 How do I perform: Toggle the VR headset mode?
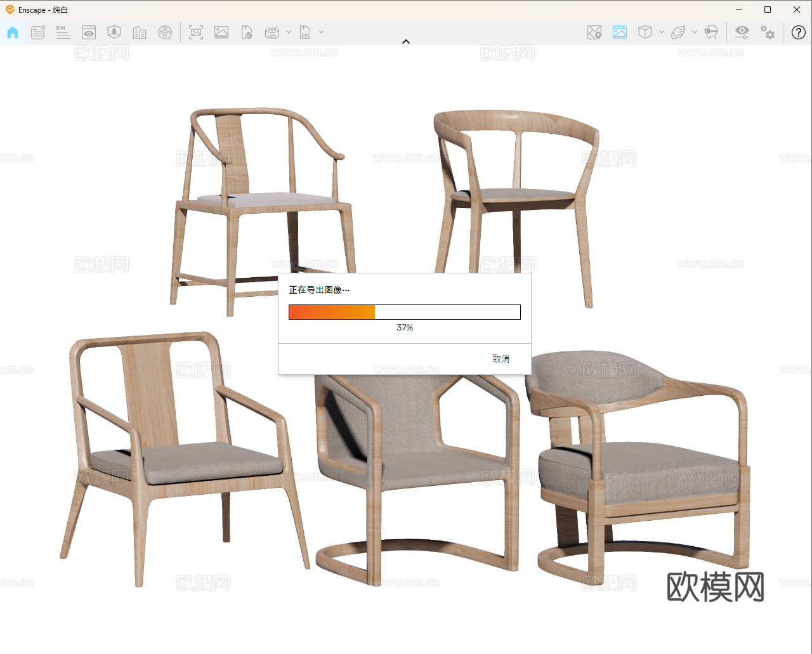coord(712,32)
